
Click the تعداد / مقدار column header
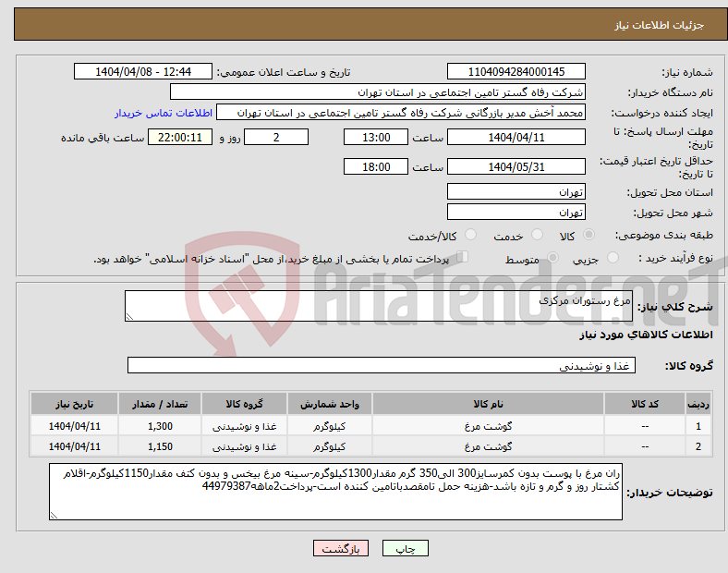tap(160, 404)
